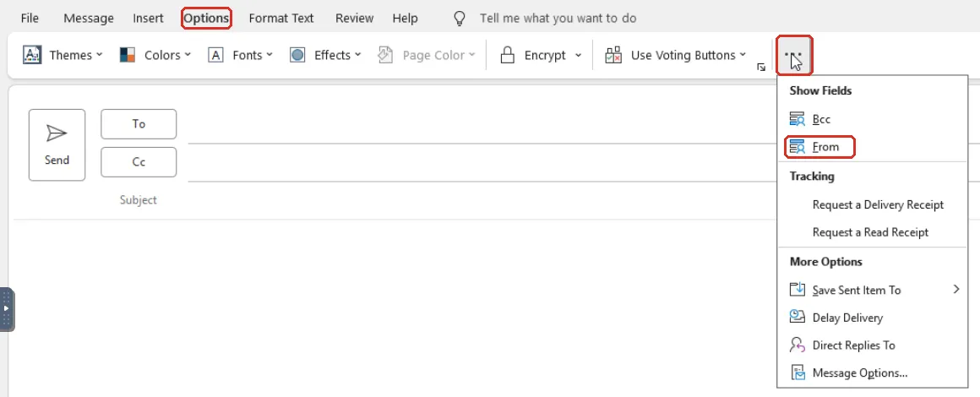
Task: Click the Colors palette icon
Action: [x=128, y=55]
